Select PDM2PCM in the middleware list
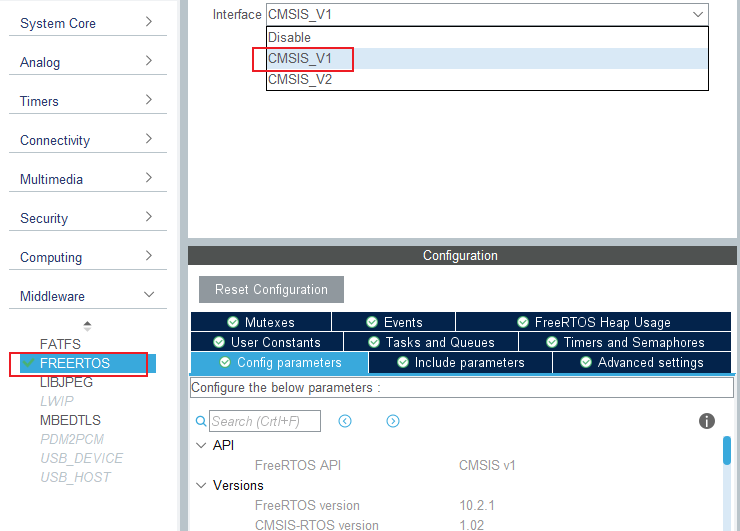Image resolution: width=740 pixels, height=531 pixels. [x=72, y=439]
